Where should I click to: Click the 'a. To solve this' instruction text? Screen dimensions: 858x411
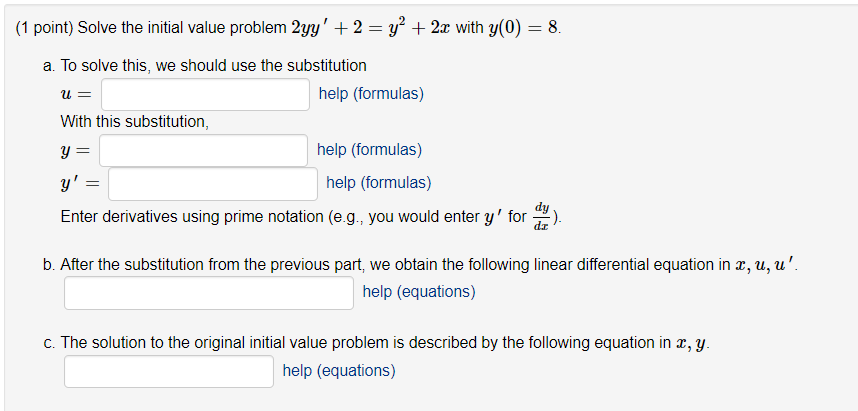(x=205, y=66)
